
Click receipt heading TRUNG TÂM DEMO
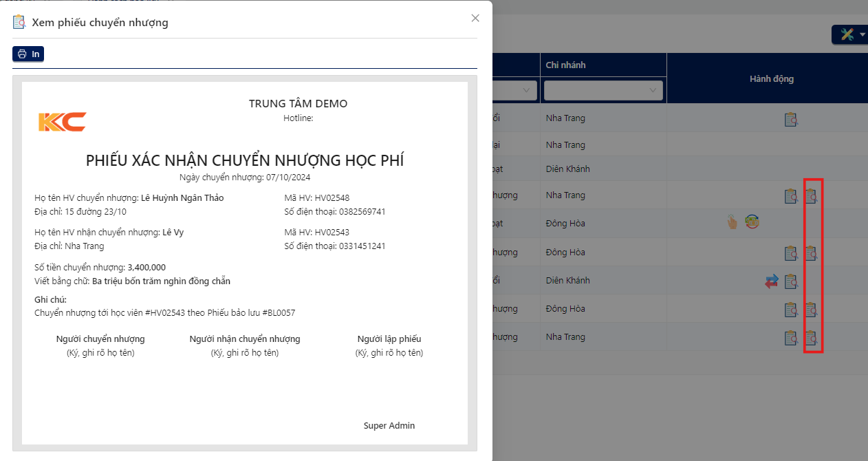(x=299, y=104)
